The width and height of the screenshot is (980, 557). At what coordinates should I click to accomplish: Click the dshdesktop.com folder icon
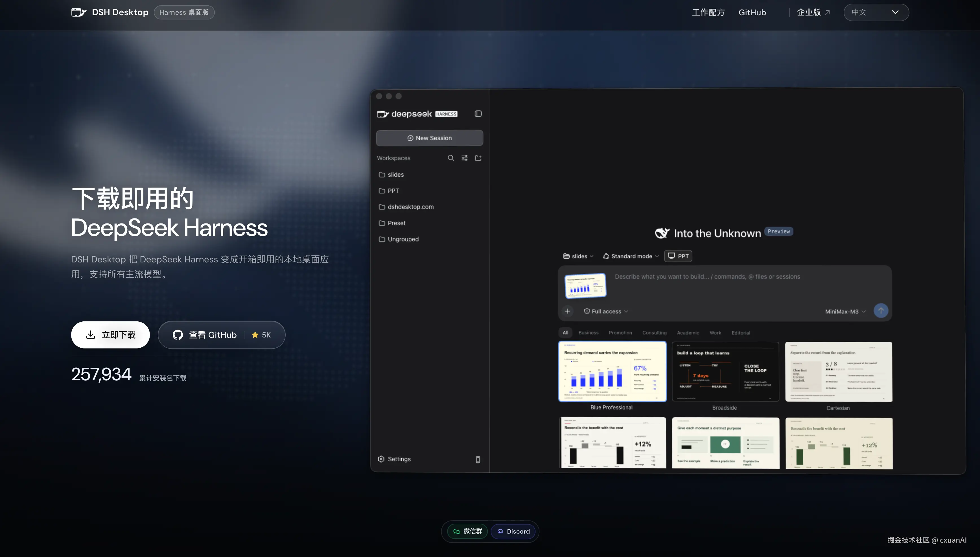(382, 207)
